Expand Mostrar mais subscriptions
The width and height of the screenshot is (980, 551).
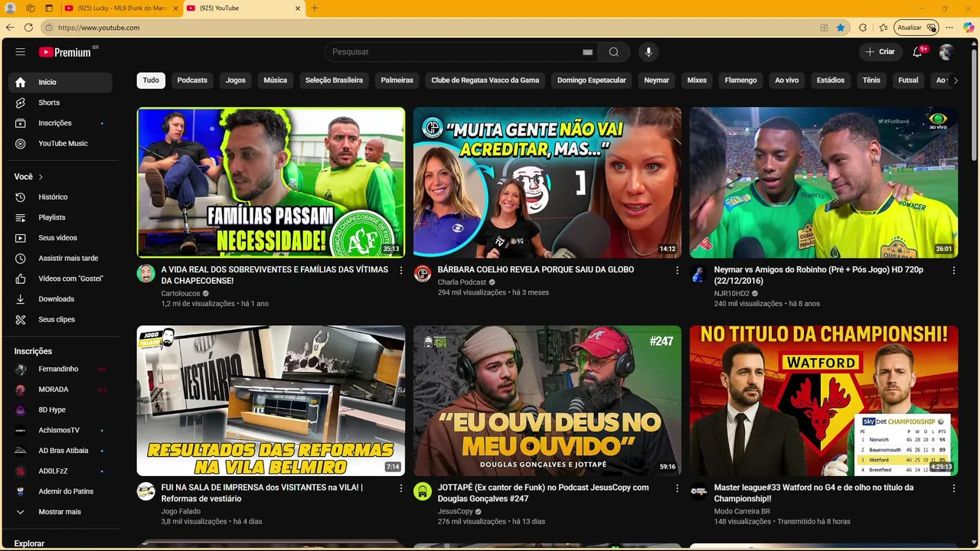[x=60, y=512]
